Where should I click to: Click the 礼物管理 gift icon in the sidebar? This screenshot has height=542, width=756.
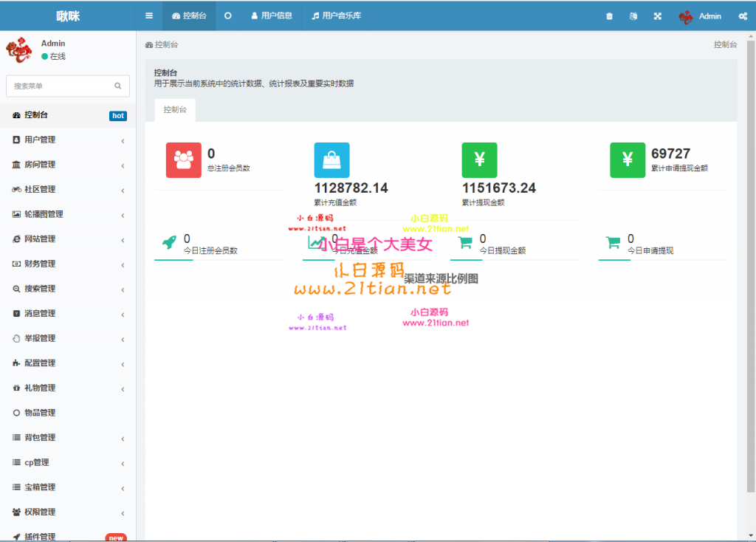(16, 388)
